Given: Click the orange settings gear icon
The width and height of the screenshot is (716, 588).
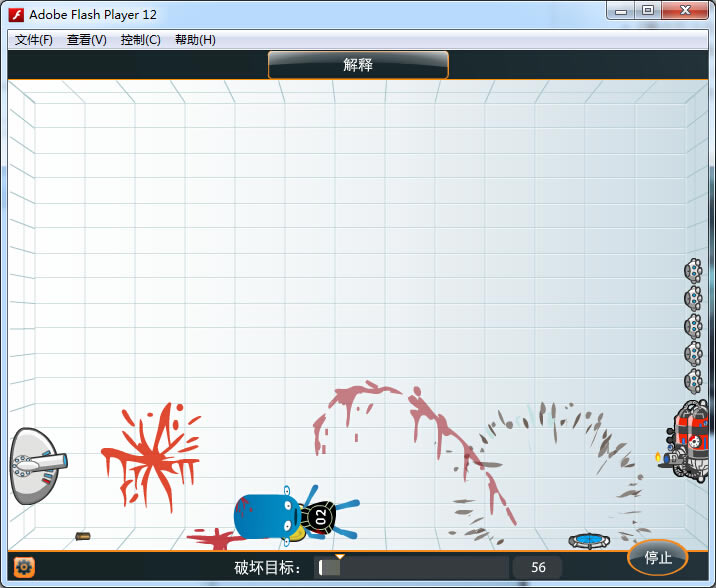Looking at the screenshot, I should pyautogui.click(x=24, y=567).
